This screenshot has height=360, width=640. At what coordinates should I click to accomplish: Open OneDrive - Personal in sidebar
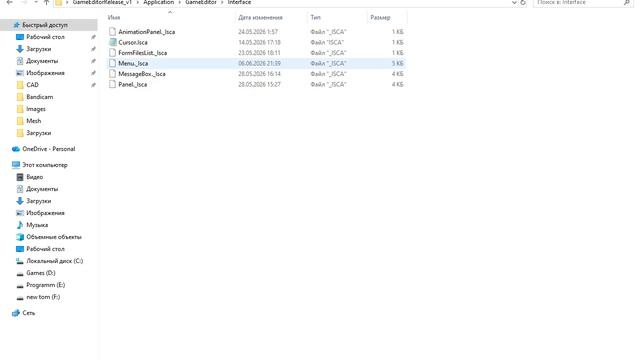pyautogui.click(x=49, y=149)
